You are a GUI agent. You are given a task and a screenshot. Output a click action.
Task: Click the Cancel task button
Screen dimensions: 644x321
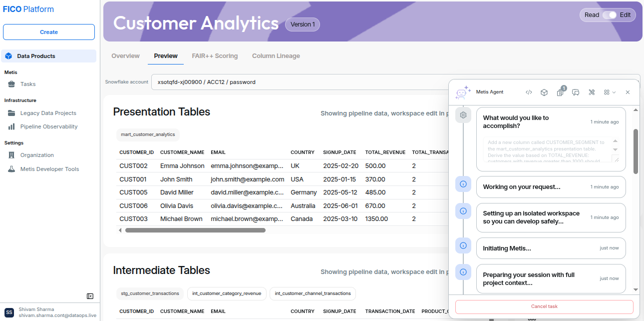tap(544, 306)
